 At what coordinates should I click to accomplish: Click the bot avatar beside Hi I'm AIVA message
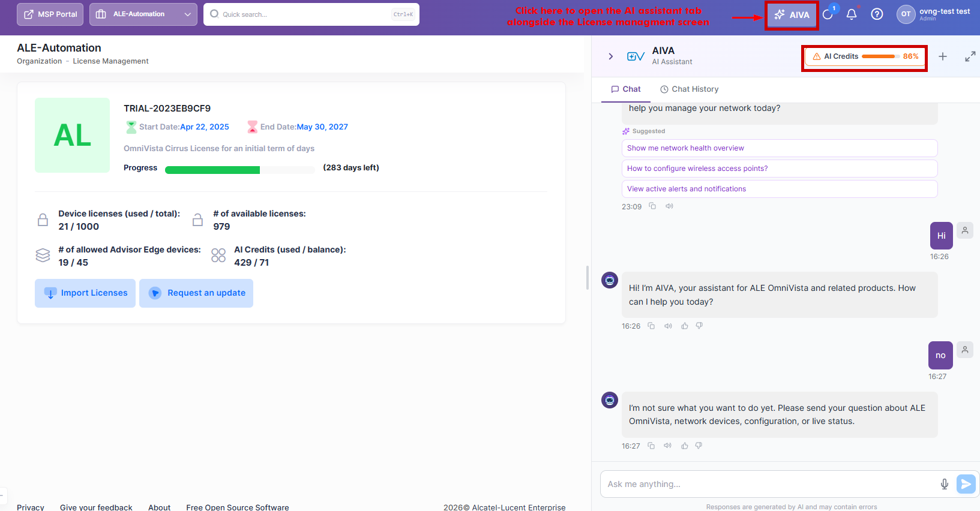click(610, 280)
